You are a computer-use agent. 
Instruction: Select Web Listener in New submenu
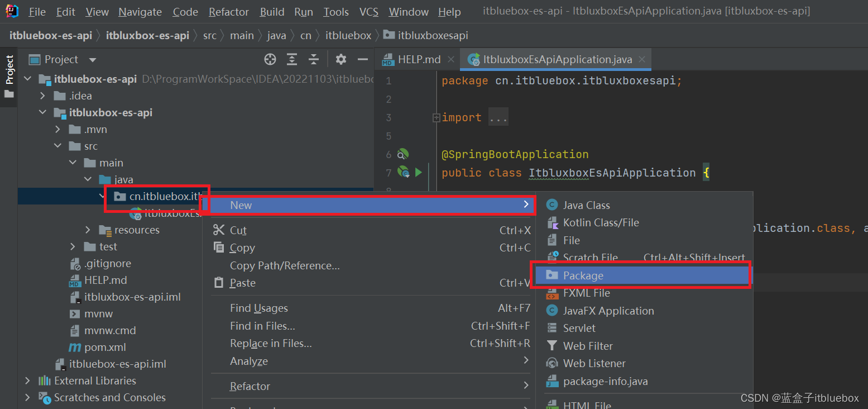[644, 363]
